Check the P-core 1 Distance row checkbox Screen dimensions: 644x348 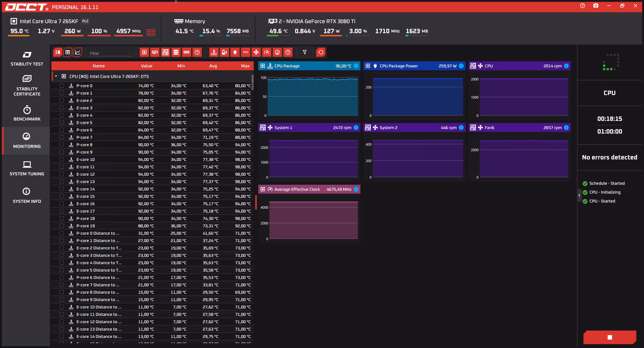coord(62,241)
